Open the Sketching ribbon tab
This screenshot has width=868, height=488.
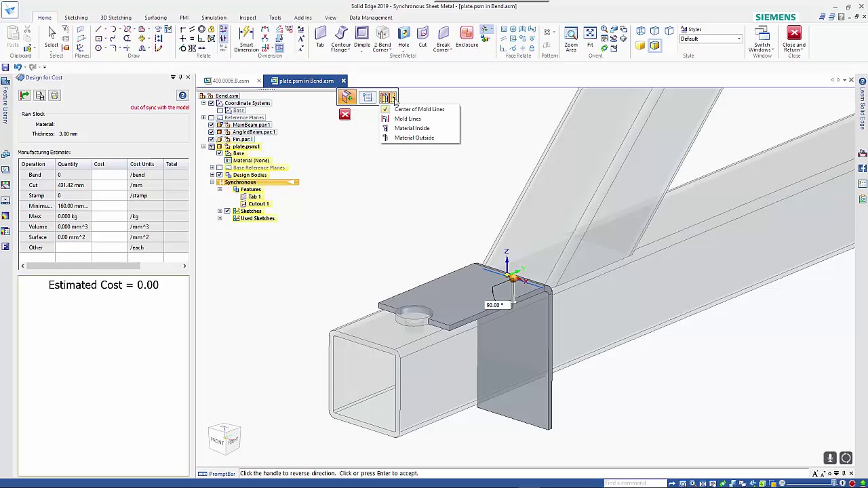point(76,18)
